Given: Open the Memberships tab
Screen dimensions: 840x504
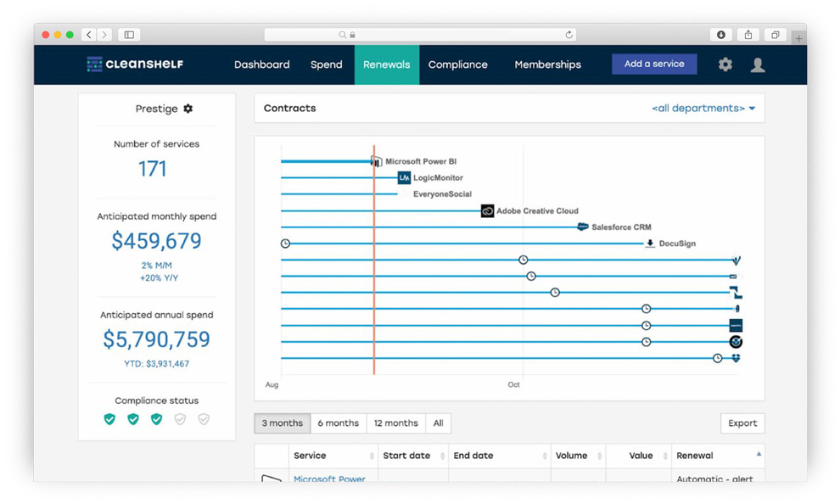Looking at the screenshot, I should click(x=548, y=64).
